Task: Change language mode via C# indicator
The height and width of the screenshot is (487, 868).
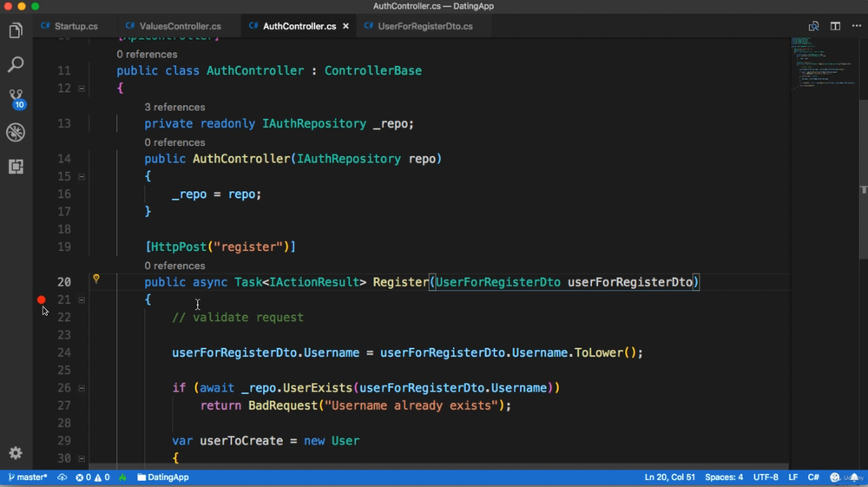Action: click(x=813, y=477)
